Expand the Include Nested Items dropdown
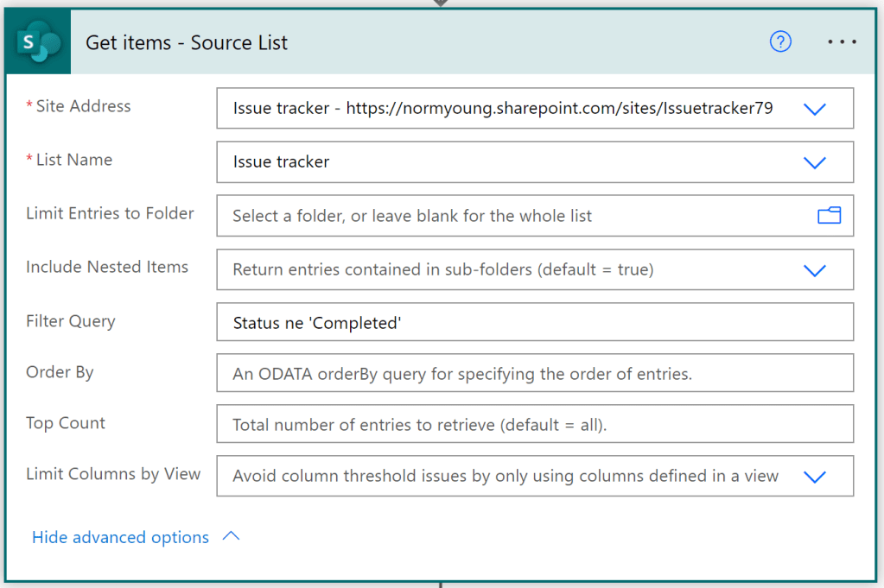Screen dimensions: 884x588 [813, 269]
